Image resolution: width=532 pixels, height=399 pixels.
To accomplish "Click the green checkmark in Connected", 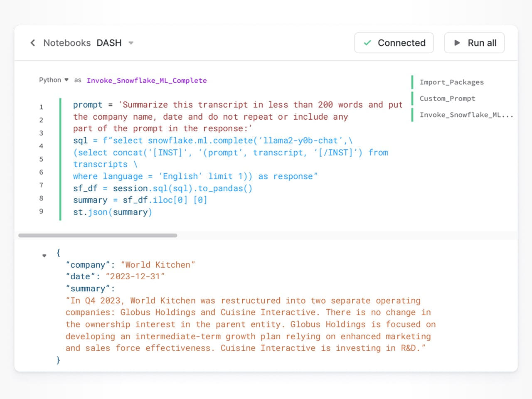I will tap(367, 43).
